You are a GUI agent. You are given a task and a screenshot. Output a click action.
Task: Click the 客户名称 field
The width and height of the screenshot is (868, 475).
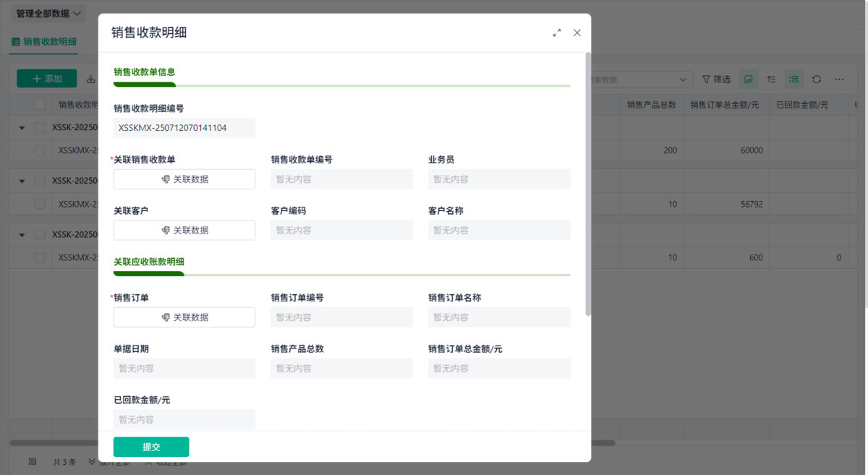point(499,230)
